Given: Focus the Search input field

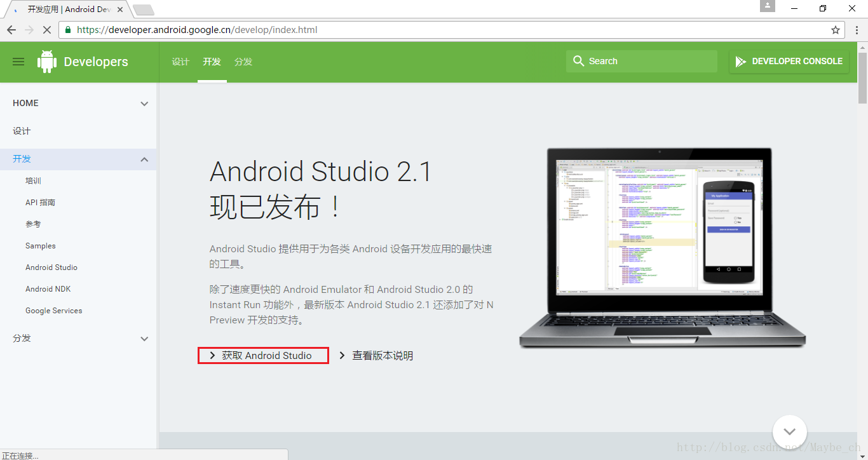Looking at the screenshot, I should tap(642, 61).
